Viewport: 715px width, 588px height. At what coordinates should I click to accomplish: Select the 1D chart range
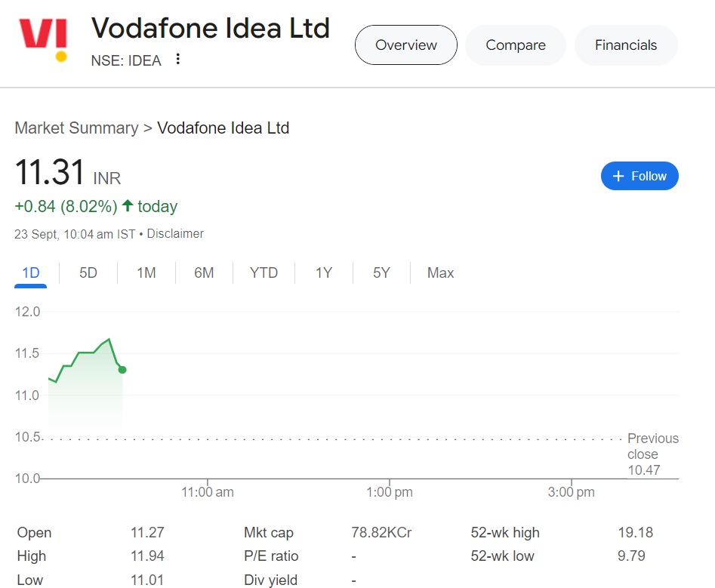point(31,273)
